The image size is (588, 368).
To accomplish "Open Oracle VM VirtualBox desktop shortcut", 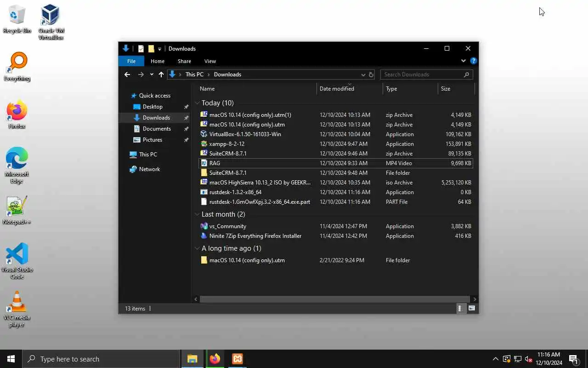I will coord(51,22).
